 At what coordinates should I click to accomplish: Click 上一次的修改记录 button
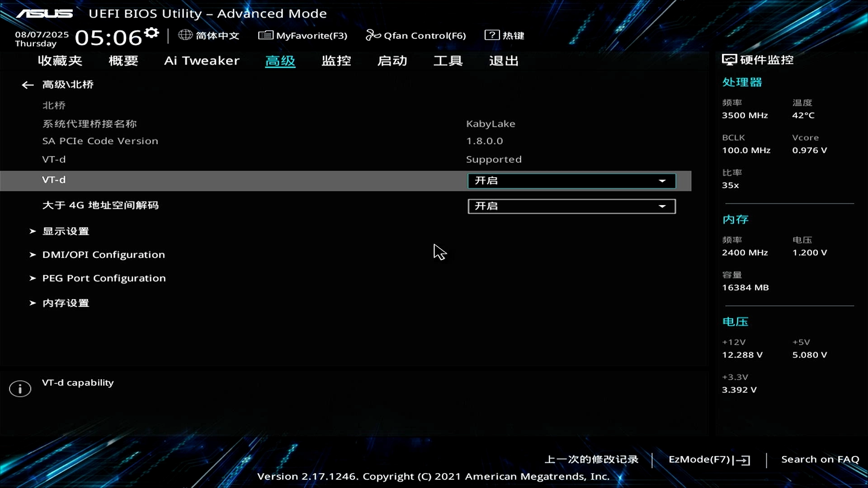(x=591, y=460)
